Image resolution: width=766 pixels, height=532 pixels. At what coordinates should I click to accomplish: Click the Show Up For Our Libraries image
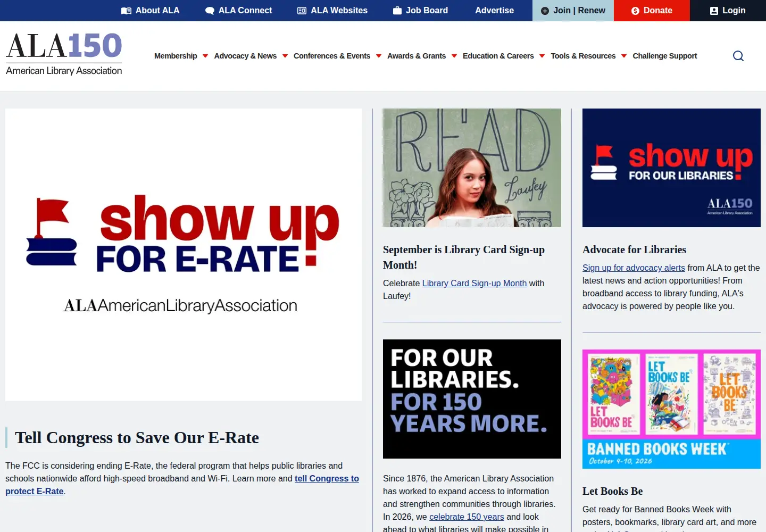coord(671,168)
